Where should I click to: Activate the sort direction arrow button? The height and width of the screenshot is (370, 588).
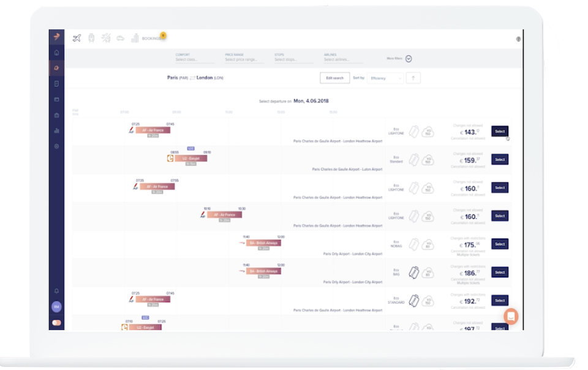coord(412,78)
